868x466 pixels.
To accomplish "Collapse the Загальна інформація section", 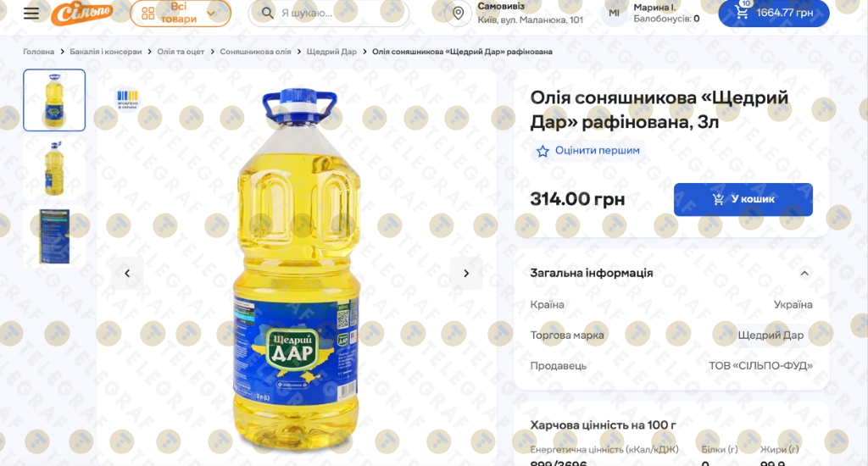I will (804, 273).
